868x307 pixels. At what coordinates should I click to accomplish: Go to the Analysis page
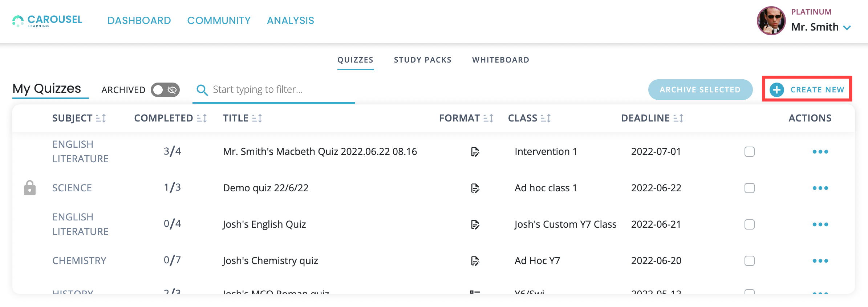290,21
